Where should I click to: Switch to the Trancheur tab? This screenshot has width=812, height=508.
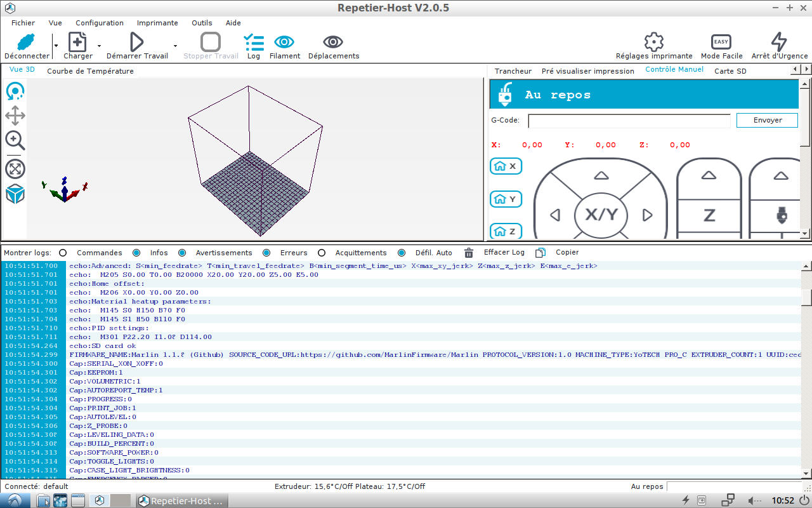[x=513, y=71]
